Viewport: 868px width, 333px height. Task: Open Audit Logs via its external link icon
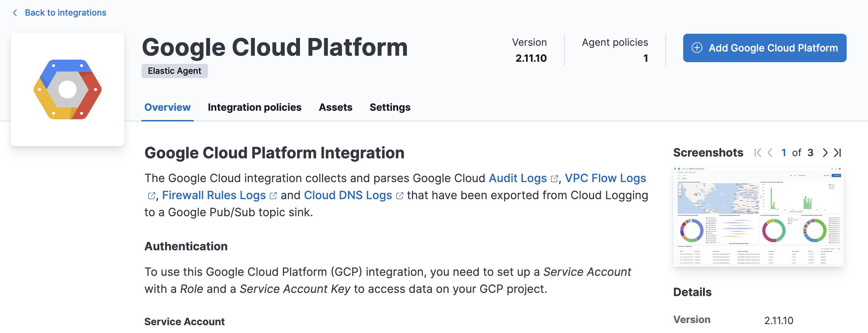554,179
